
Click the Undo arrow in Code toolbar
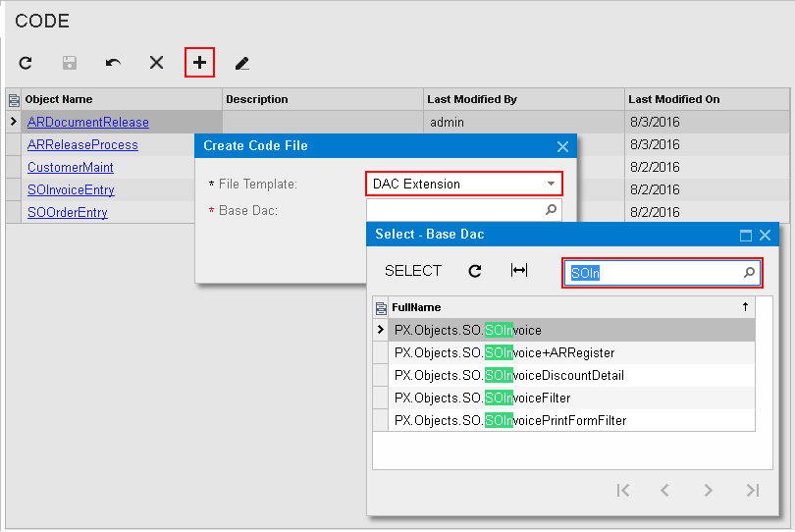pos(113,63)
